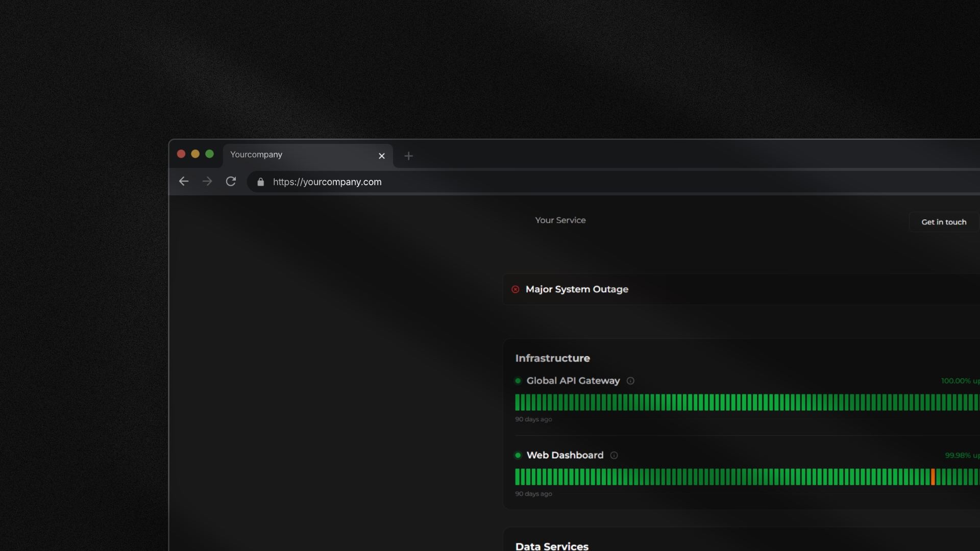Show info for Global API Gateway
Viewport: 980px width, 551px height.
coord(630,381)
